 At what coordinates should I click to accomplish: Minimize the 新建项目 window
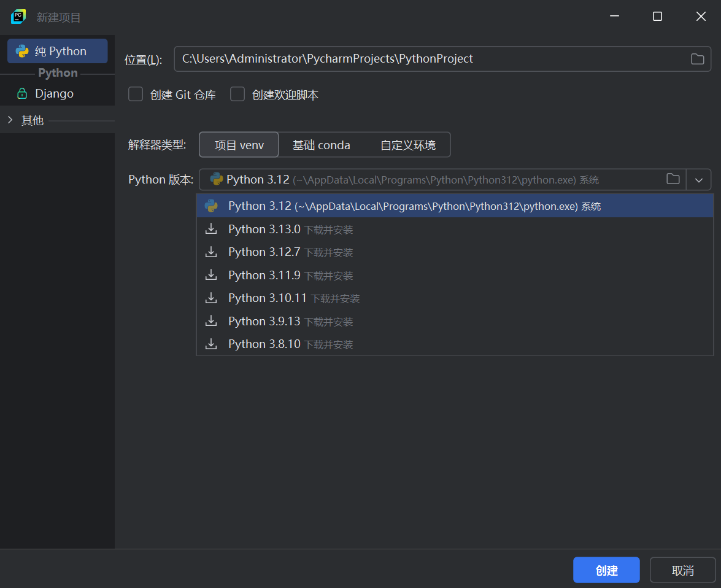pos(614,16)
